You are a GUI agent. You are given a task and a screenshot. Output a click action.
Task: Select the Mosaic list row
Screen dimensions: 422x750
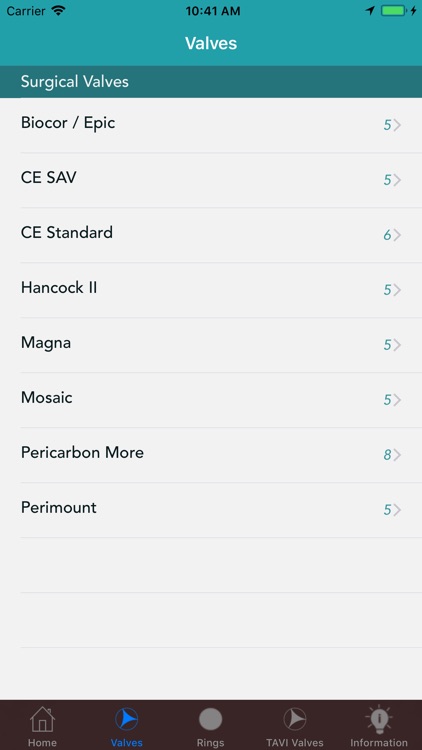click(211, 400)
